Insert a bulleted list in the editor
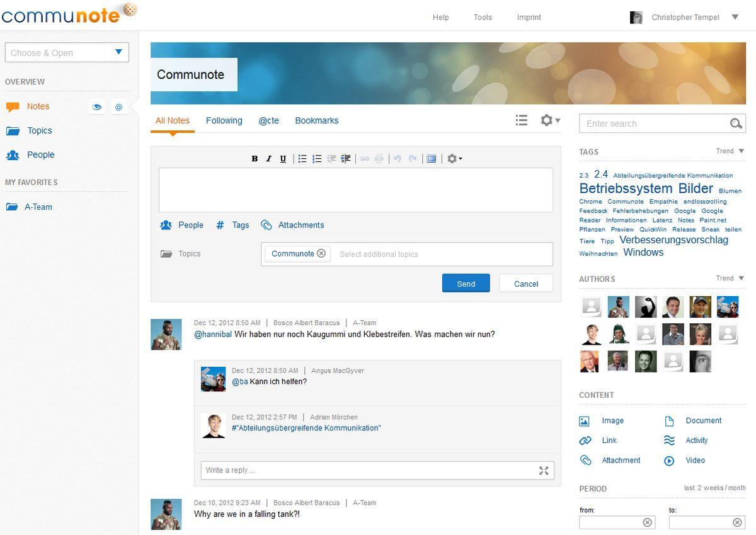Viewport: 756px width, 535px height. (302, 159)
